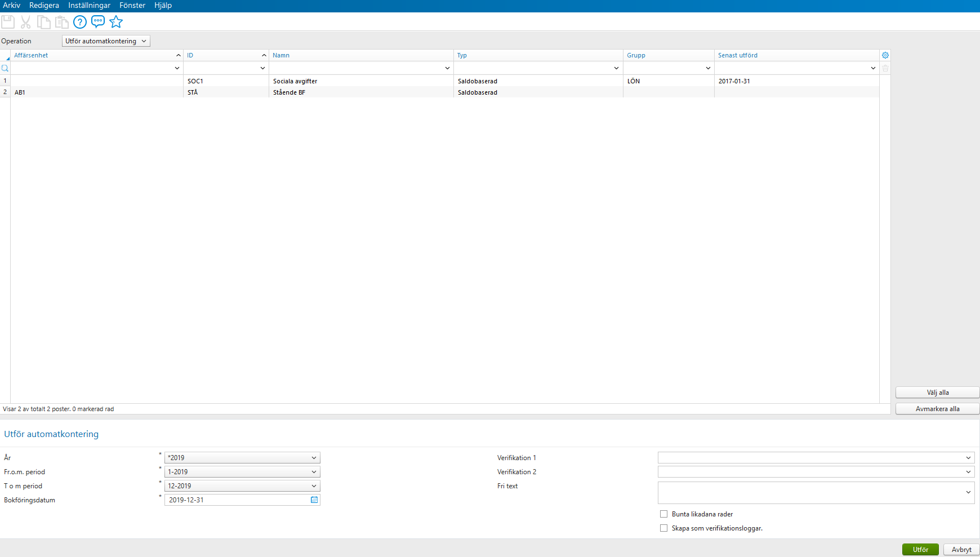The height and width of the screenshot is (557, 980).
Task: Click the Save toolbar icon
Action: tap(8, 22)
